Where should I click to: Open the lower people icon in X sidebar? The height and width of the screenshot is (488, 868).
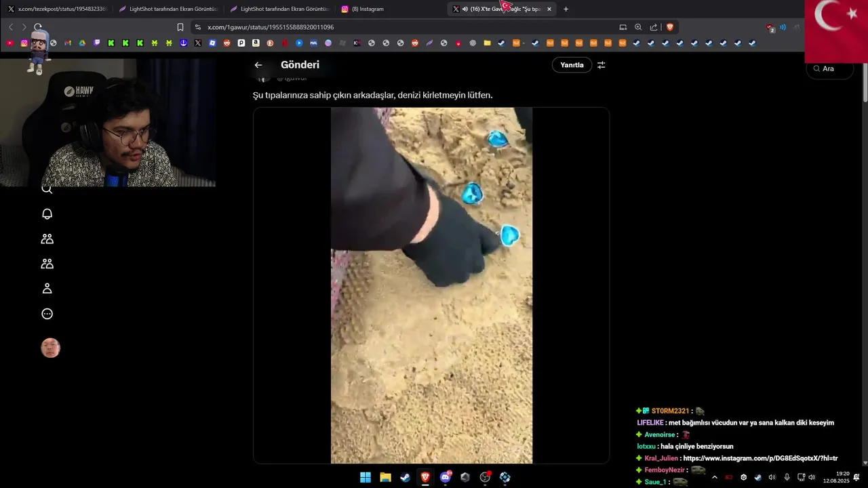[x=47, y=264]
